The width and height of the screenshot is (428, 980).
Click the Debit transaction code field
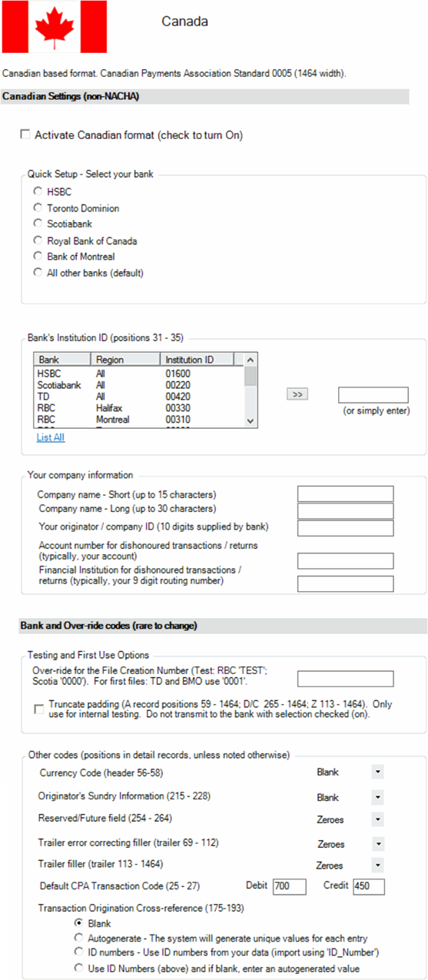[289, 886]
